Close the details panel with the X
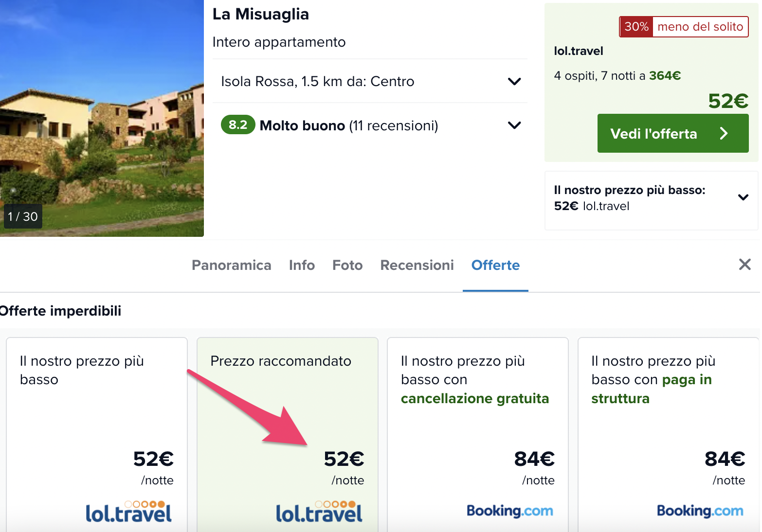 (744, 265)
